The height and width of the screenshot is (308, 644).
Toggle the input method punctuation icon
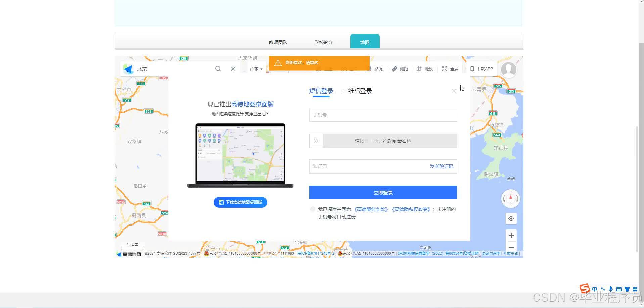pyautogui.click(x=603, y=289)
